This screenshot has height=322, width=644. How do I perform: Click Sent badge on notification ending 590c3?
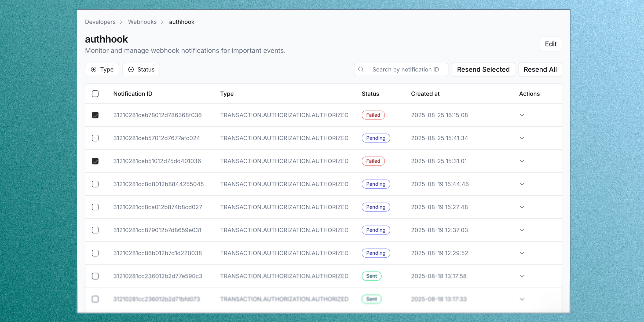click(x=371, y=276)
